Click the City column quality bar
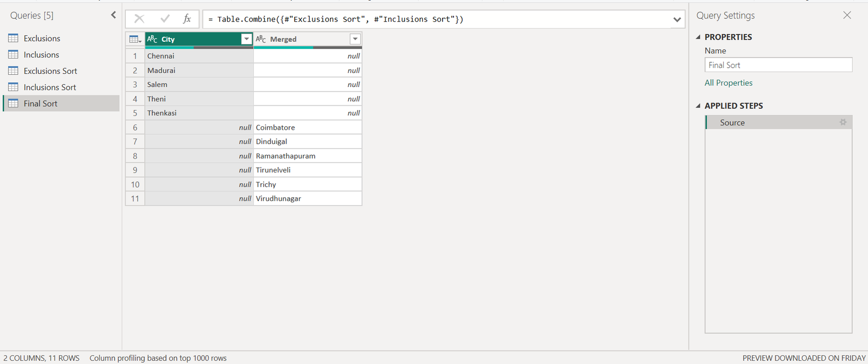The width and height of the screenshot is (868, 364). click(x=199, y=48)
